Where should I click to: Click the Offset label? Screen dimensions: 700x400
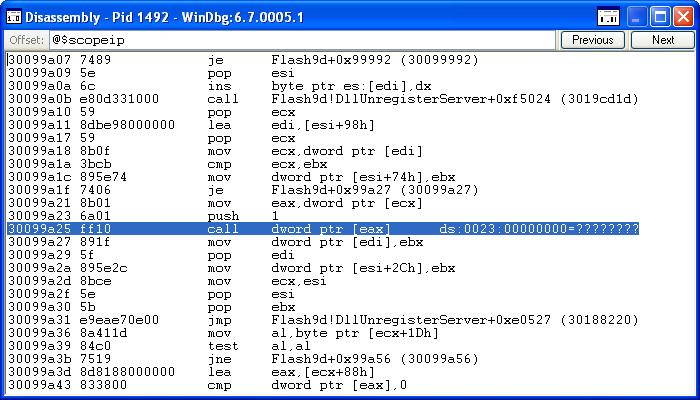[x=26, y=40]
